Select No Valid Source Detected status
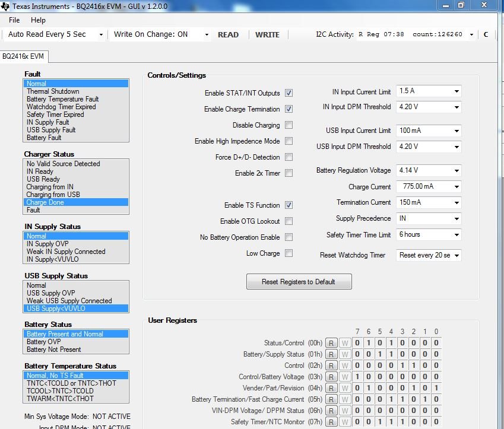The image size is (504, 429). tap(76, 164)
